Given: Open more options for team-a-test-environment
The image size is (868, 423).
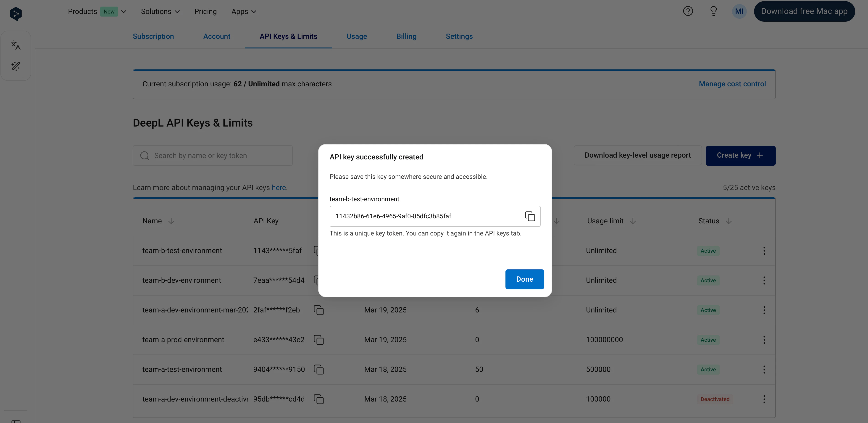Looking at the screenshot, I should coord(764,369).
